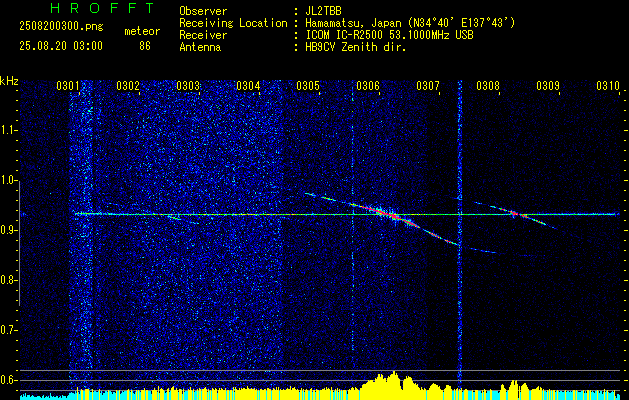Click the bright red meteor echo near 0306
Screen dimensions: 629x400
point(391,215)
